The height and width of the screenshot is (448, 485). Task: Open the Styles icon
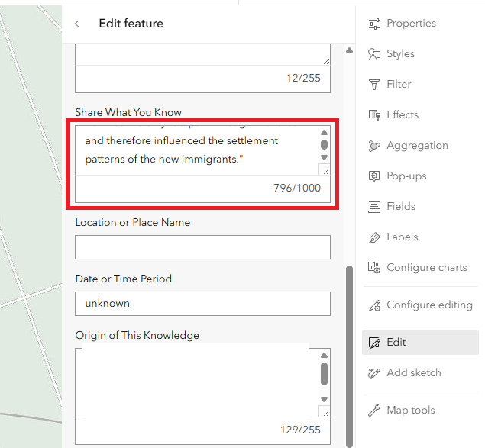click(x=374, y=54)
